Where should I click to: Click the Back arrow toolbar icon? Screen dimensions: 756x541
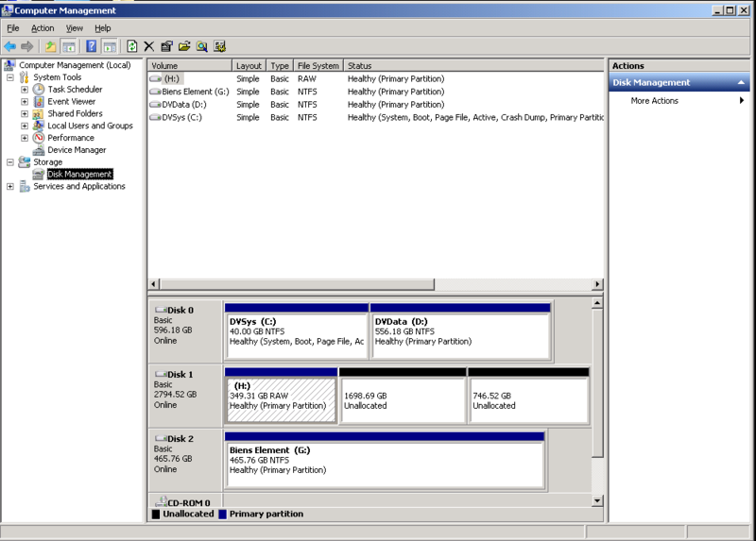[x=9, y=46]
